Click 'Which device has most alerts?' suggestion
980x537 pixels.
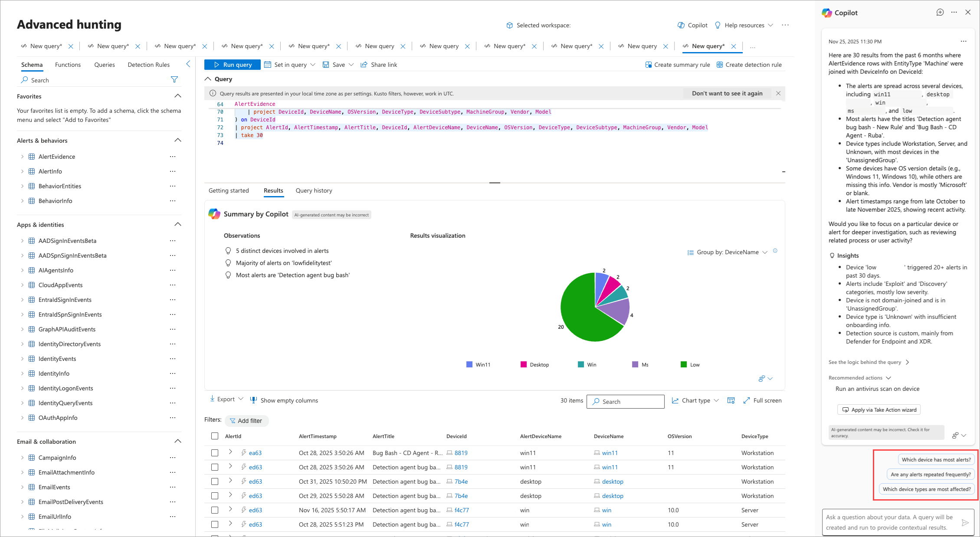[x=936, y=459]
